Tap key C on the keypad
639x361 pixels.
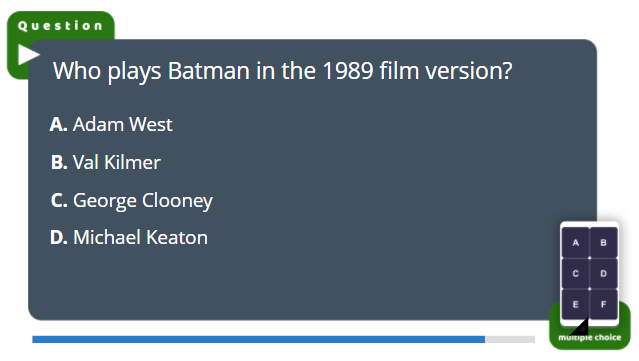[575, 273]
